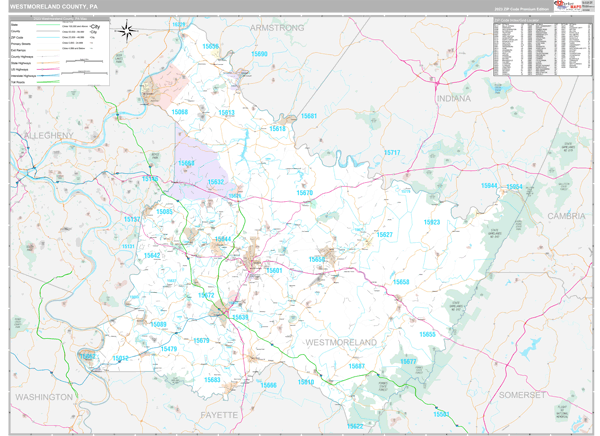
Task: Click the ALLEGHENY county label
Action: point(41,134)
